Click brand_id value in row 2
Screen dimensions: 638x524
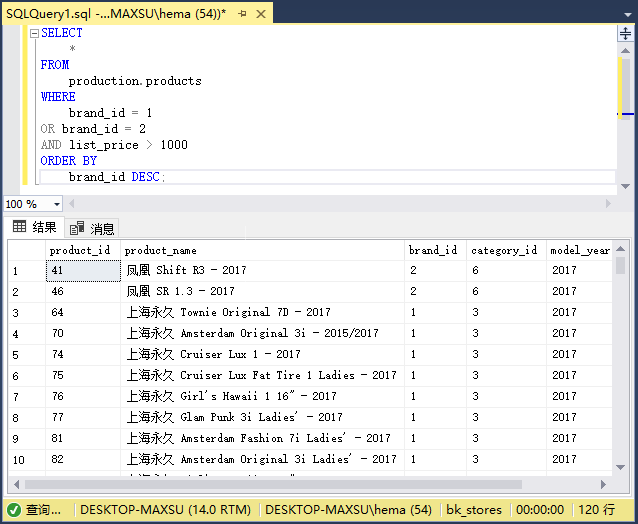coord(435,292)
